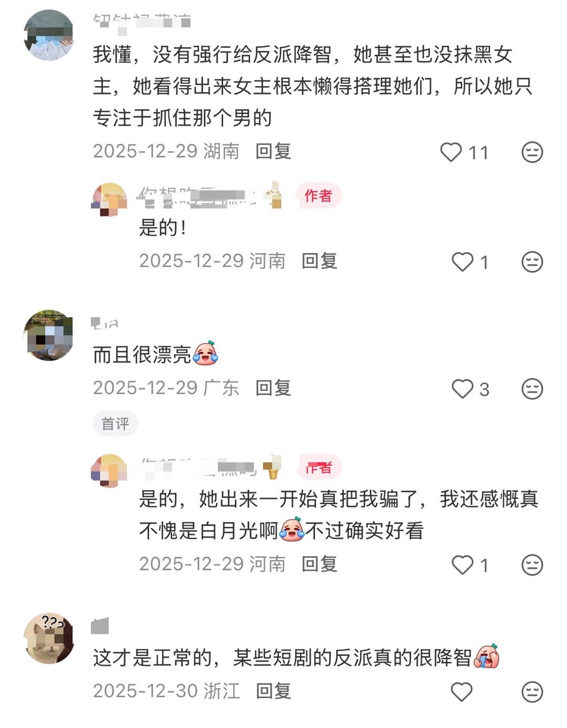The width and height of the screenshot is (567, 728).
Task: Open the 广东 commenter's avatar
Action: point(49,335)
